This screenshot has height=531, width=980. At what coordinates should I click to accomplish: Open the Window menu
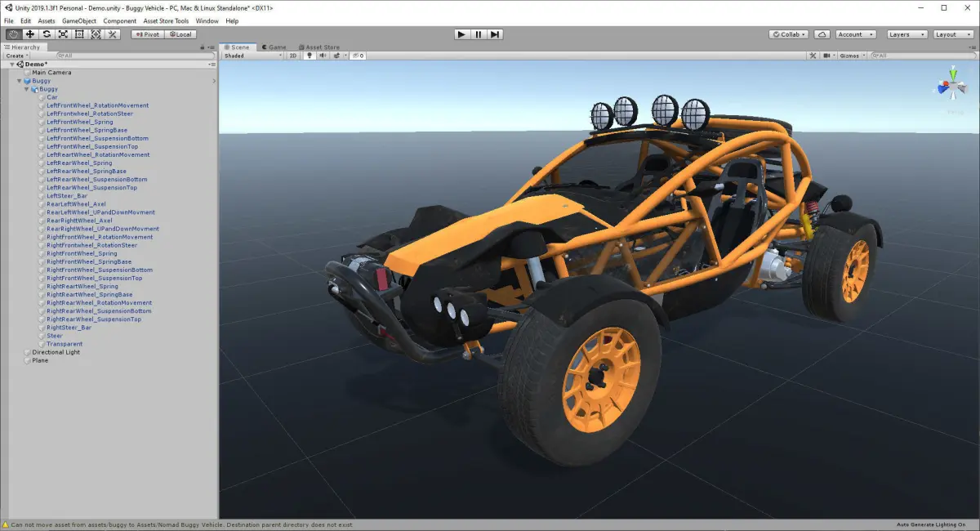pos(207,20)
